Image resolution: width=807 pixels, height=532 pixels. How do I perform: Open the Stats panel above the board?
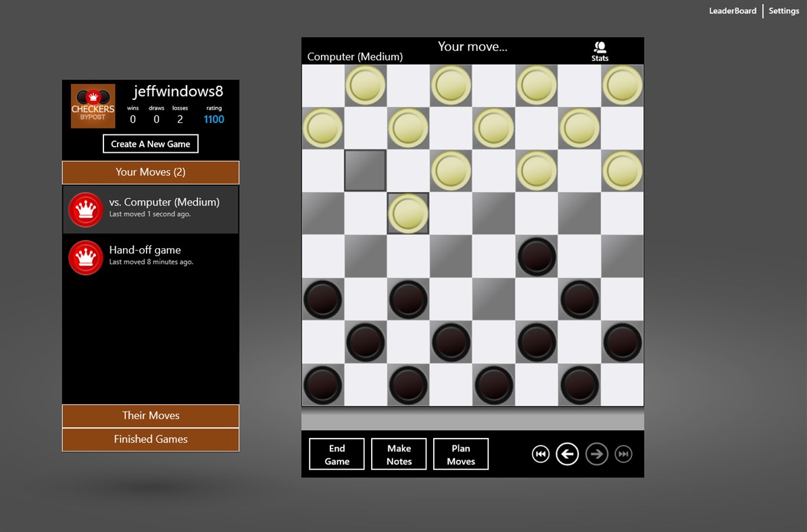(x=600, y=51)
